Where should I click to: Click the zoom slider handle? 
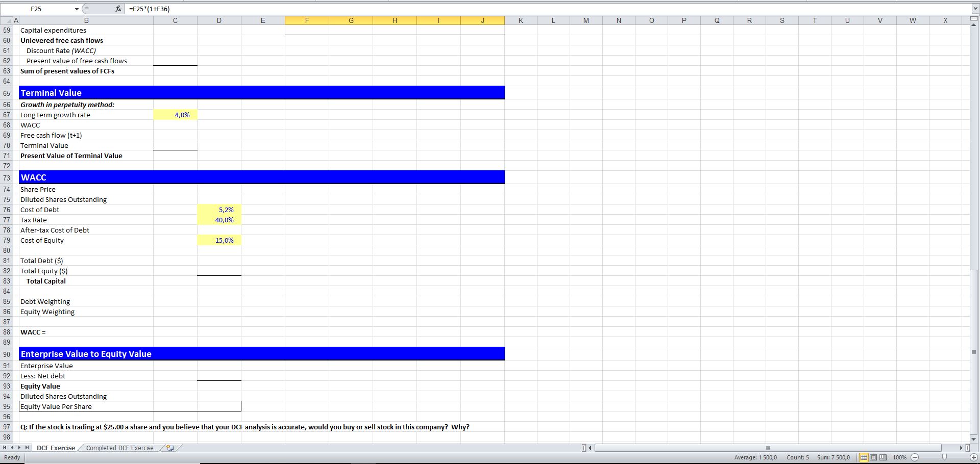click(x=945, y=457)
